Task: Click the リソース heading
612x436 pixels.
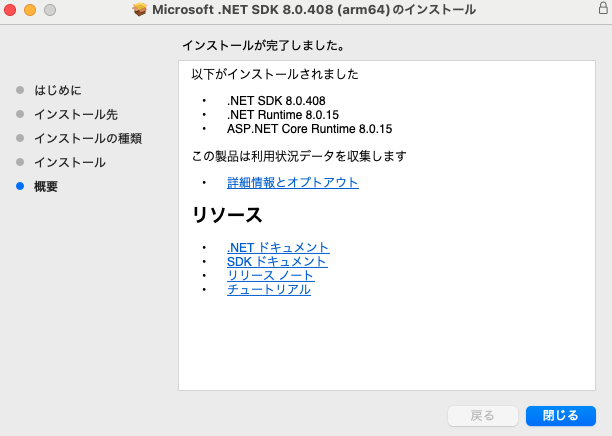Action: (x=227, y=215)
